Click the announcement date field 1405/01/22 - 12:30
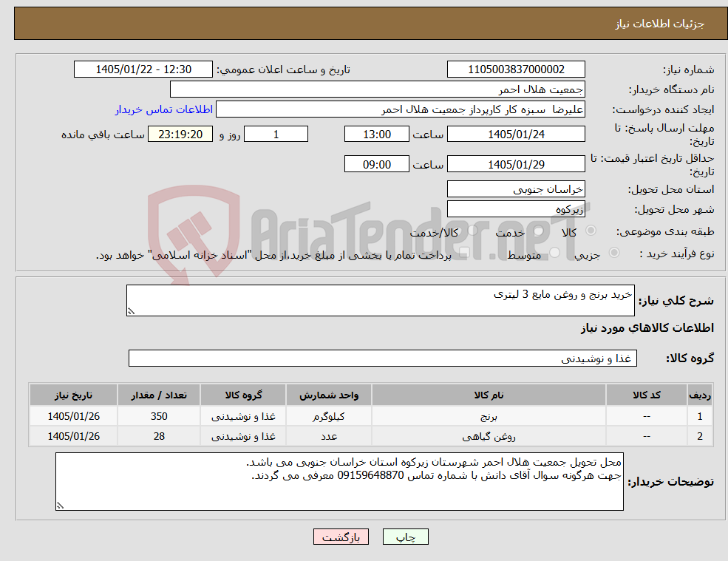Image resolution: width=728 pixels, height=561 pixels. pos(143,69)
